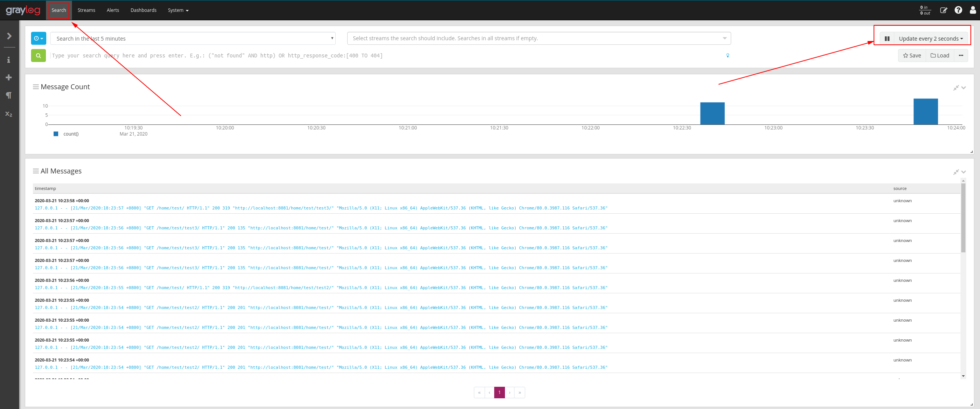Open the Search in the last 5 minutes dropdown
Screen dimensions: 980x409
click(x=191, y=38)
